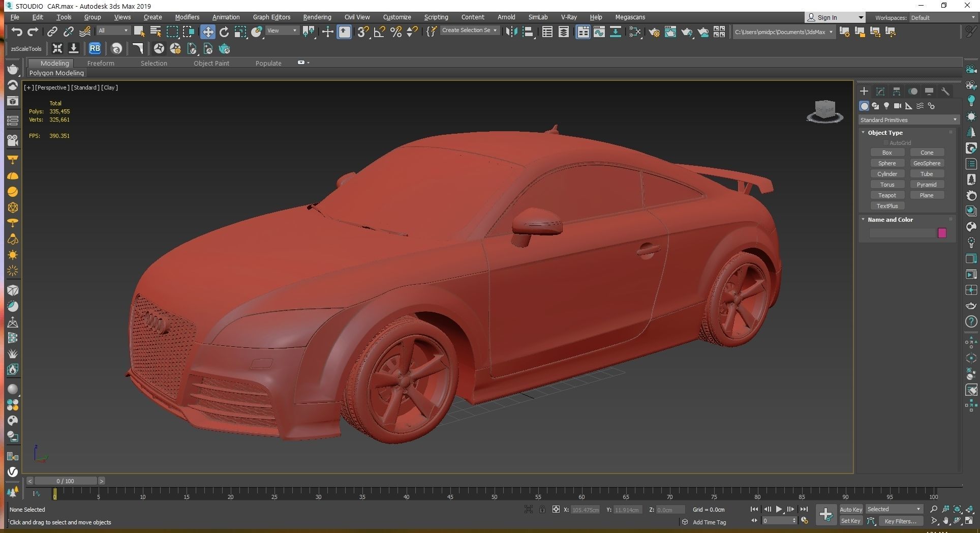Screen dimensions: 980x533
Task: Click the Key Filters button
Action: click(x=900, y=521)
